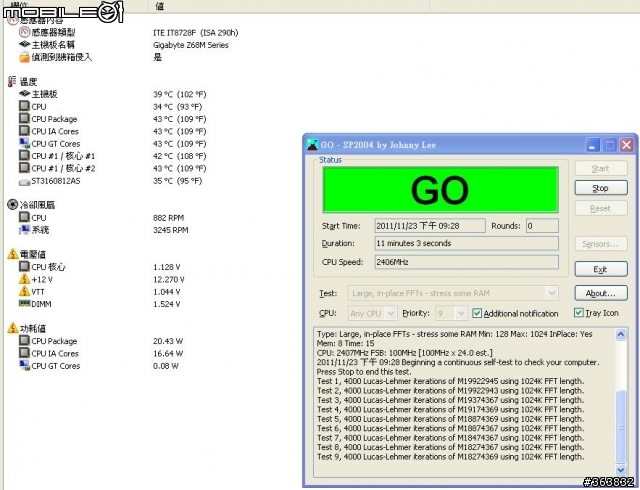Click the 'Test 9' log line
The width and height of the screenshot is (640, 490).
(x=450, y=457)
